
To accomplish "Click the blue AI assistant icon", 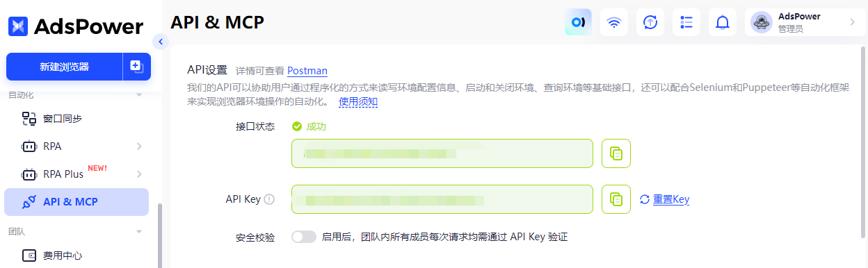I will (578, 22).
